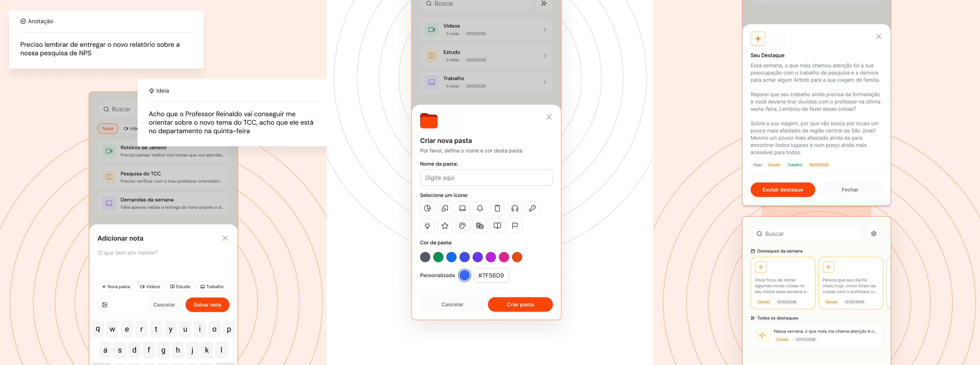Assign the note to Vídeos folder chip
This screenshot has width=980, height=365.
pyautogui.click(x=150, y=287)
